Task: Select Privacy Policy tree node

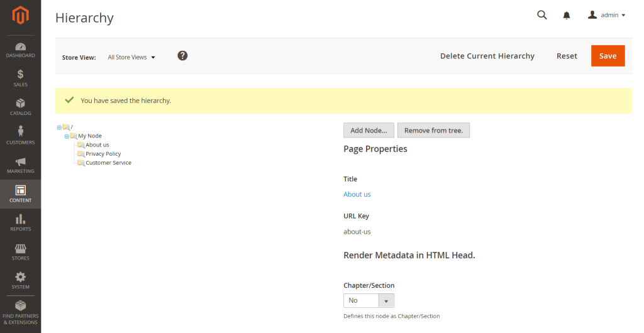Action: [x=103, y=154]
